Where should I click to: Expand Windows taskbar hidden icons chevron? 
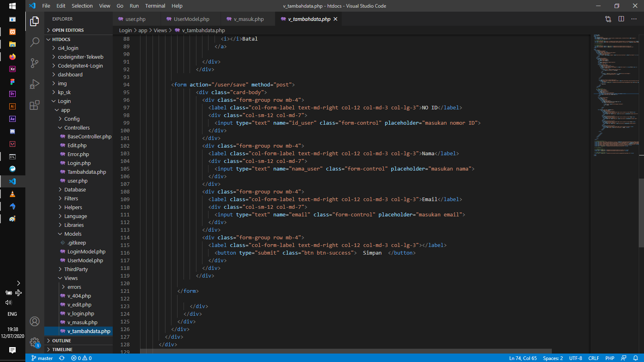[x=18, y=283]
